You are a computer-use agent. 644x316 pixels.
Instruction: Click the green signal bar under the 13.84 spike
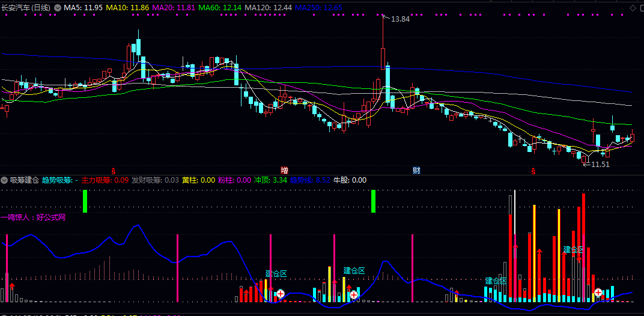coord(374,201)
